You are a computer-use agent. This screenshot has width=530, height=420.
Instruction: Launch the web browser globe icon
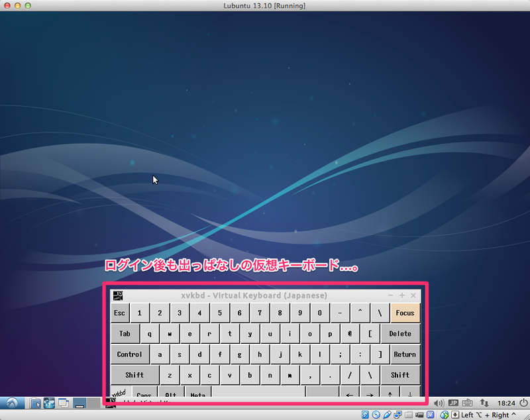click(x=49, y=403)
